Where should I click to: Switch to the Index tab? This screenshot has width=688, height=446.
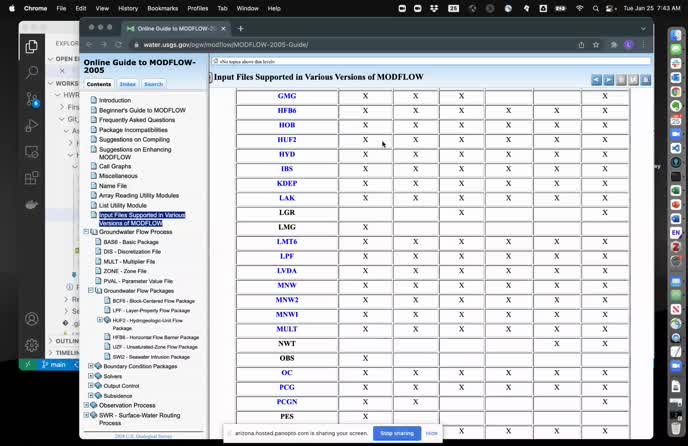(128, 84)
